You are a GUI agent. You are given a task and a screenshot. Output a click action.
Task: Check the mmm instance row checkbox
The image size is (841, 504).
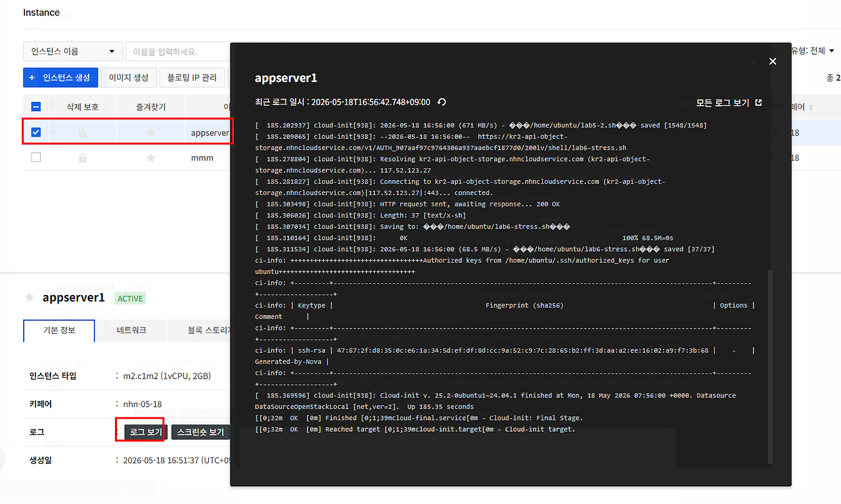click(x=36, y=158)
